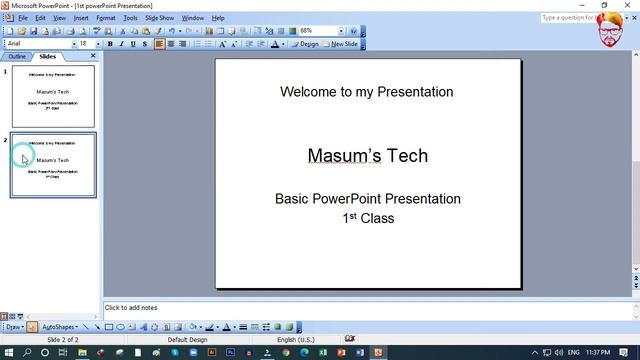640x360 pixels.
Task: Run the Spelling check tool
Action: coord(97,31)
